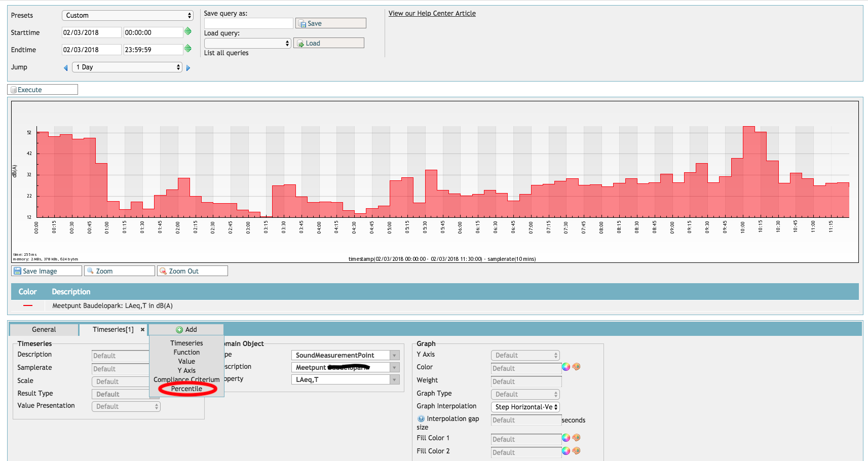Open the Interpolation gap size help icon
The width and height of the screenshot is (868, 461).
click(421, 419)
